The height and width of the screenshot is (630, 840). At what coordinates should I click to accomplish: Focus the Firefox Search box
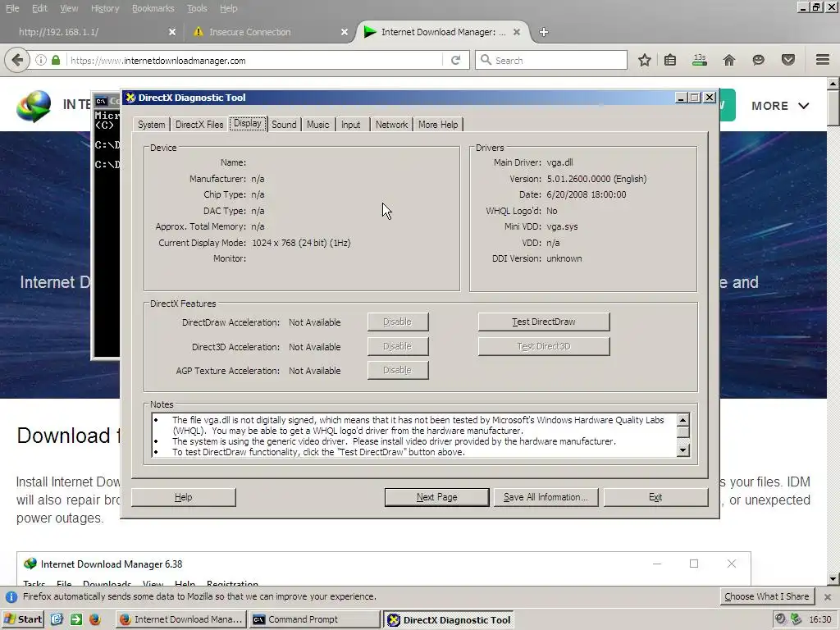click(551, 60)
